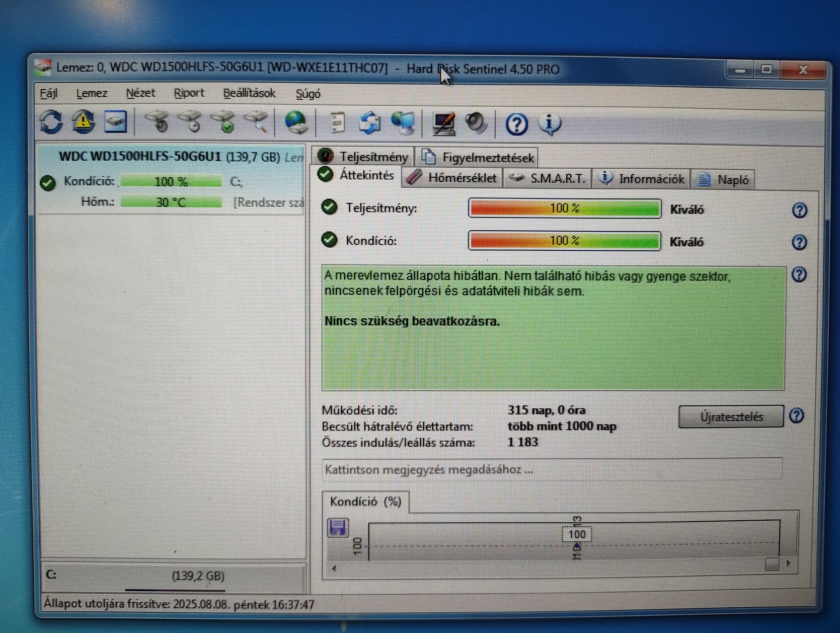The image size is (840, 633).
Task: Click the bold text Nincs szükség beavatkozásra.
Action: coord(412,321)
